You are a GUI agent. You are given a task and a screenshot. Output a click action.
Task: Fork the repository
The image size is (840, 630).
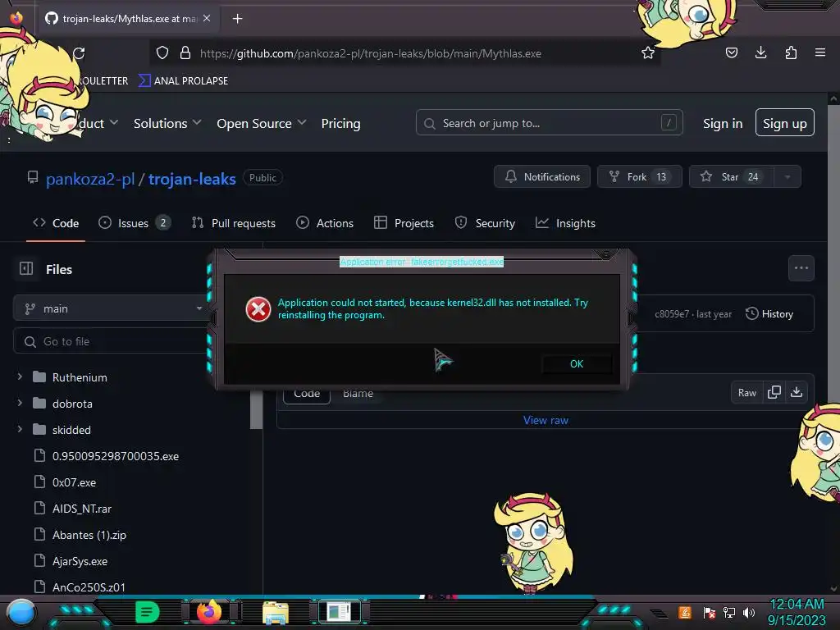(x=640, y=177)
